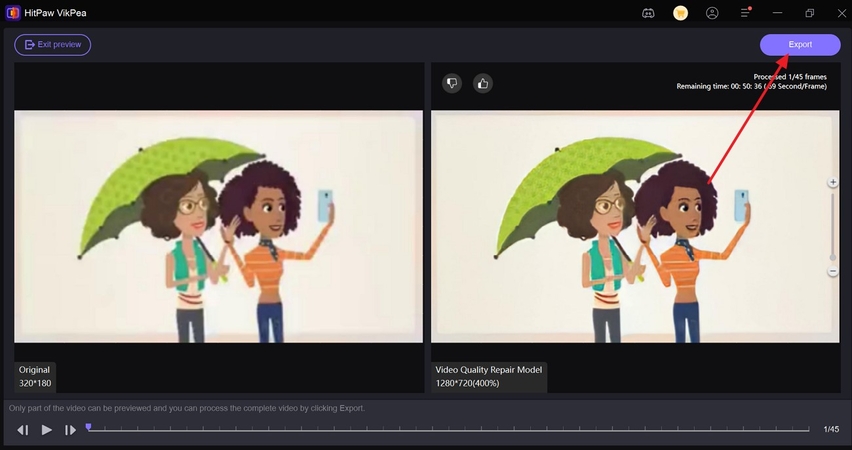
Task: Open the shopping cart purchase icon
Action: pyautogui.click(x=680, y=13)
